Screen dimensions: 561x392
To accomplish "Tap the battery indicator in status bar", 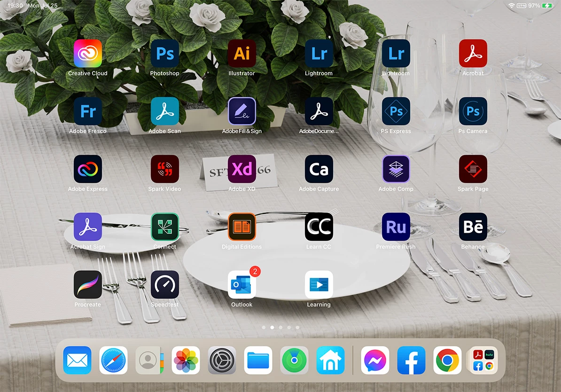I will 547,5.
